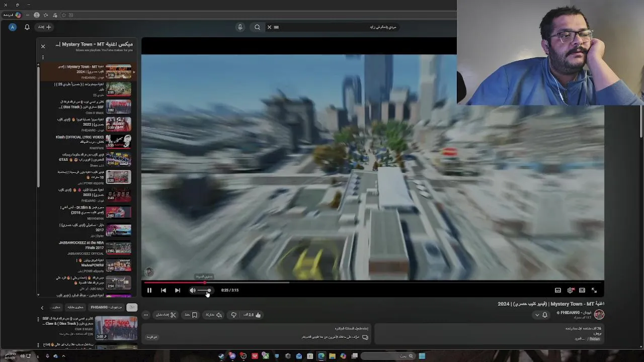The width and height of the screenshot is (644, 362).
Task: Like the video with the thumbs-up button
Action: coord(253,315)
